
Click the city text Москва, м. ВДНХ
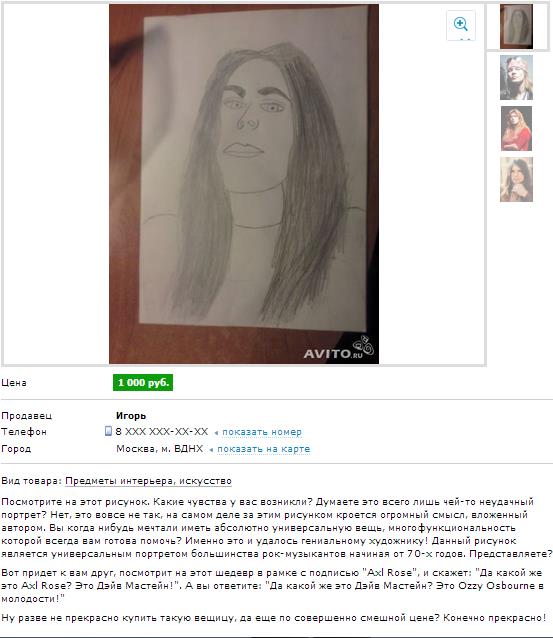tap(160, 449)
